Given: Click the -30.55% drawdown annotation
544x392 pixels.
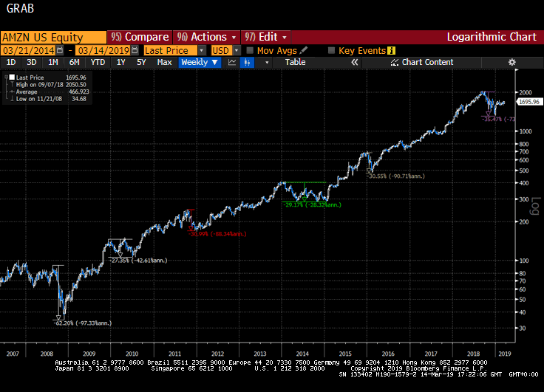Looking at the screenshot, I should click(x=396, y=176).
